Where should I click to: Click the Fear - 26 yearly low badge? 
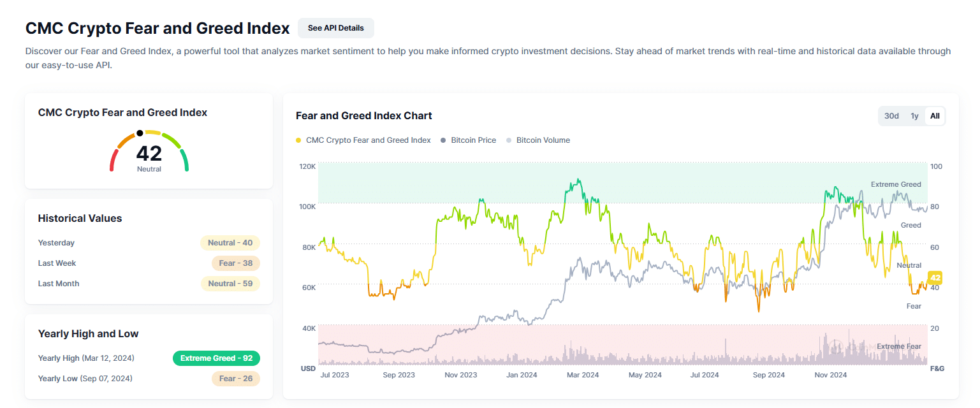236,379
